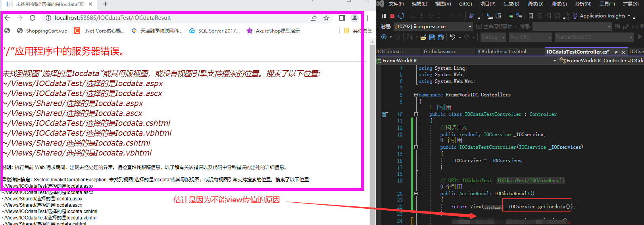View site information for localhost
This screenshot has width=644, height=225.
click(48, 18)
